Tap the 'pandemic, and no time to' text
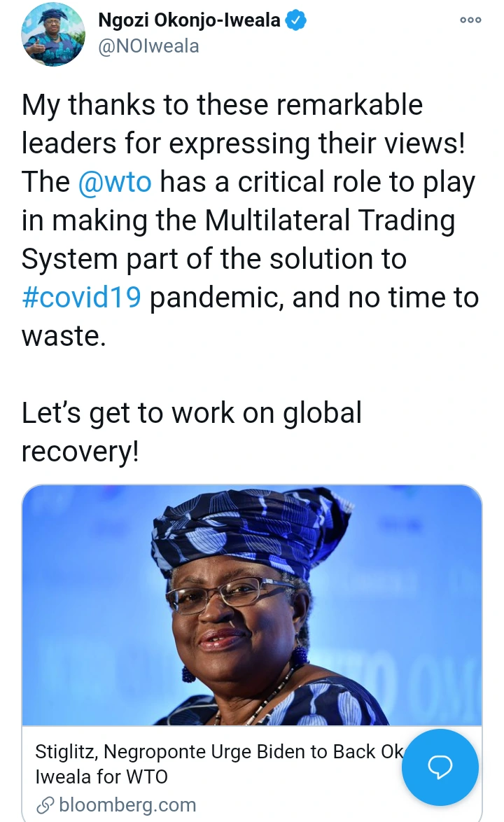Image resolution: width=504 pixels, height=822 pixels. (x=314, y=298)
